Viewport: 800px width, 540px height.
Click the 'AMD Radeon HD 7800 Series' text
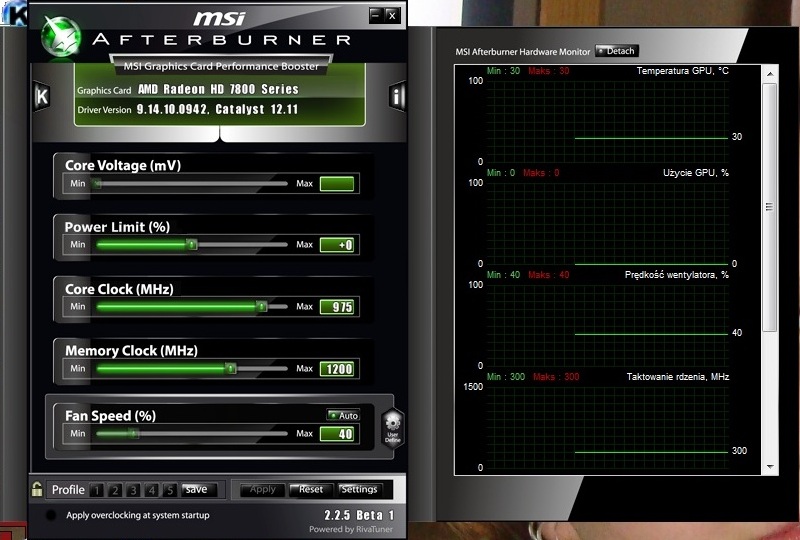[218, 89]
